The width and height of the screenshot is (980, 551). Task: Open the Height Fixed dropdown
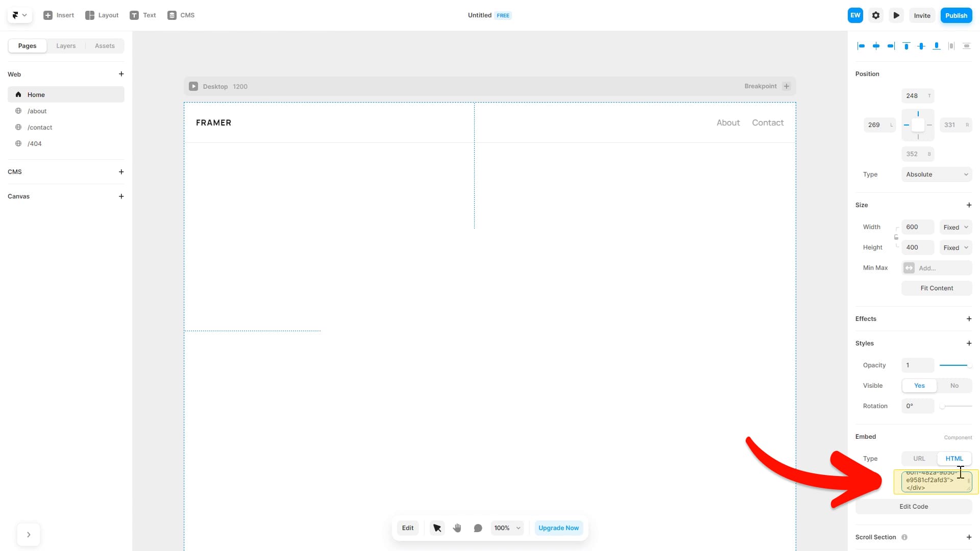(955, 247)
